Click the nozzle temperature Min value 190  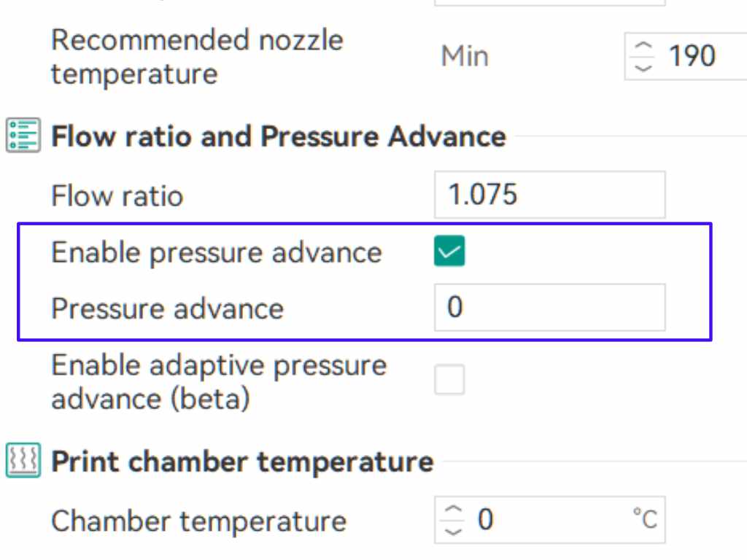692,56
